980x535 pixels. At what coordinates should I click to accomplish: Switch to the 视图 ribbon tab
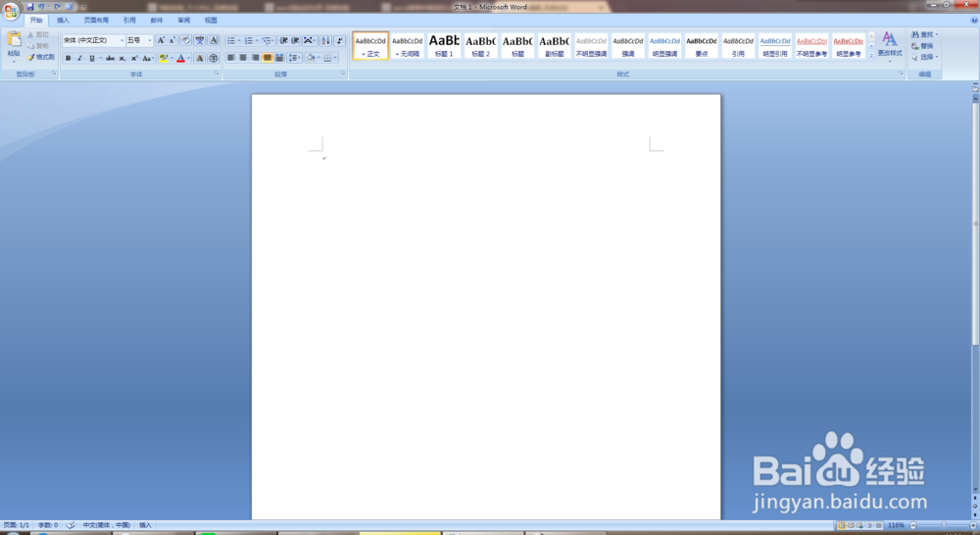coord(211,21)
